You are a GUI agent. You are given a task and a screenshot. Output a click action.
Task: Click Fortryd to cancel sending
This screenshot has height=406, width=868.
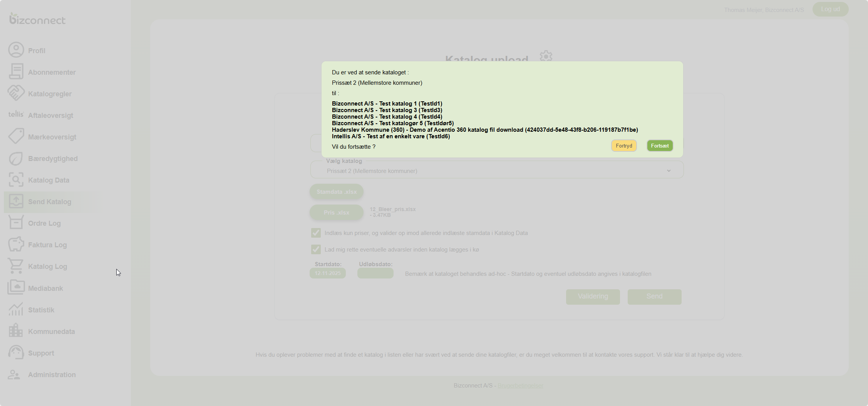(624, 146)
